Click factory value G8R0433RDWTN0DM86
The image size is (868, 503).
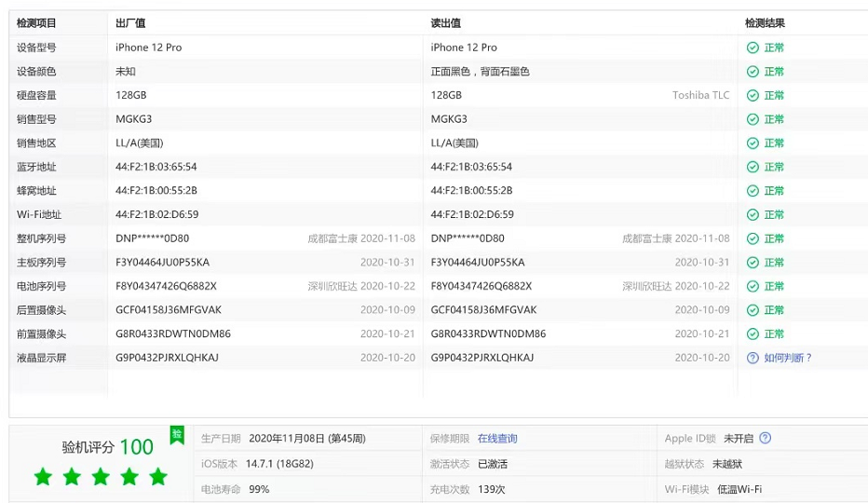tap(173, 334)
